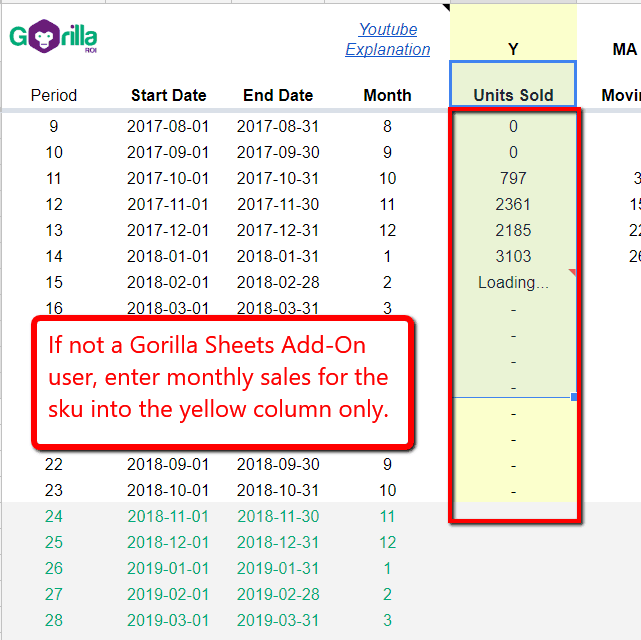Viewport: 641px width, 640px height.
Task: Click the blue fill handle of selection
Action: [574, 397]
